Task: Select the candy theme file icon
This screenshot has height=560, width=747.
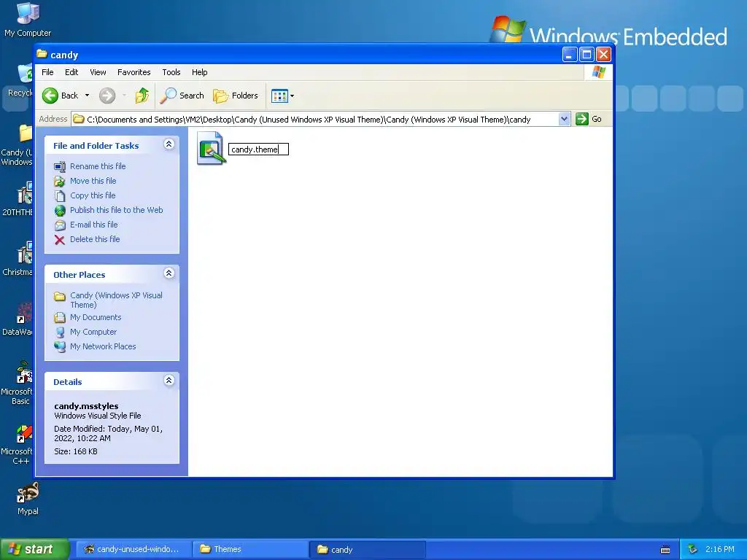Action: pos(210,148)
